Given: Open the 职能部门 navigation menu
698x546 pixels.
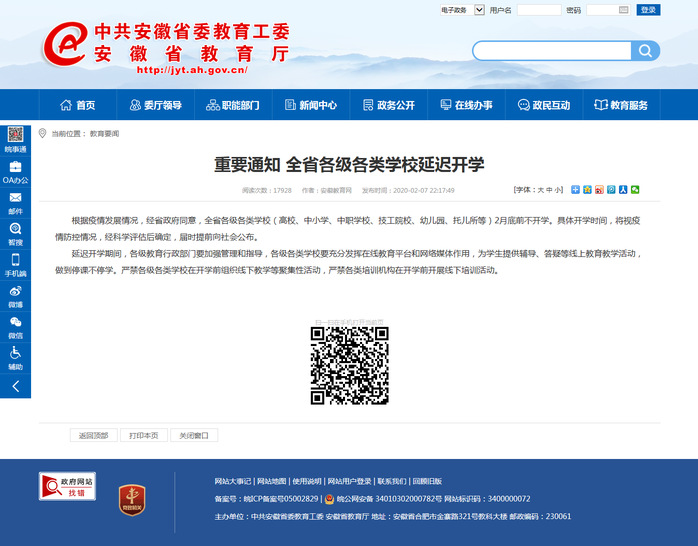Looking at the screenshot, I should click(233, 105).
